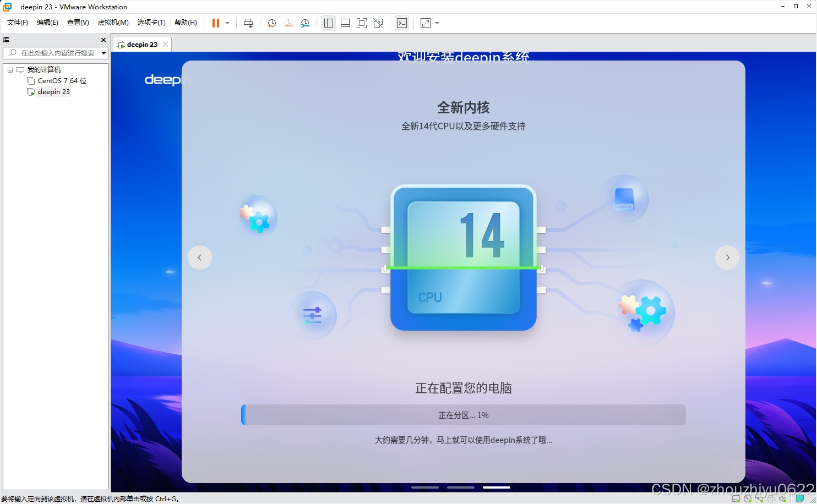Revert the VM to its last snapshot
817x504 pixels.
point(288,23)
